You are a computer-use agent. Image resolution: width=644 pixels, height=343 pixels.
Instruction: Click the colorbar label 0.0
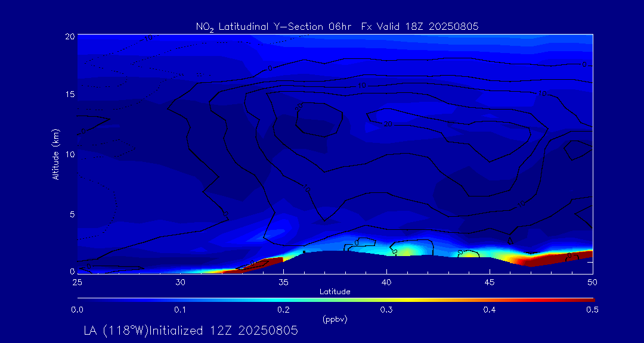(x=77, y=310)
